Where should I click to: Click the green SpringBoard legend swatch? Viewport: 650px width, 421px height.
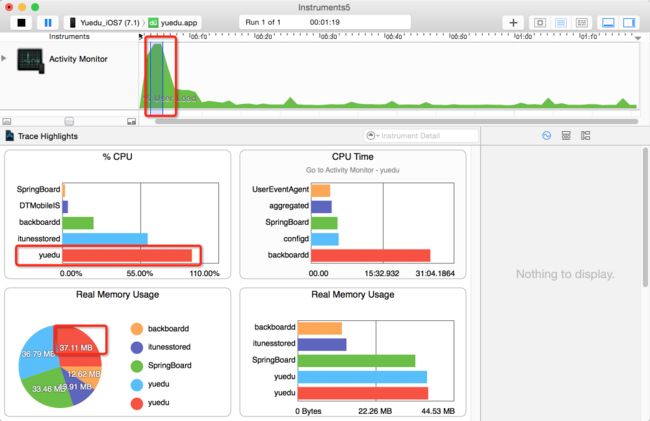136,365
